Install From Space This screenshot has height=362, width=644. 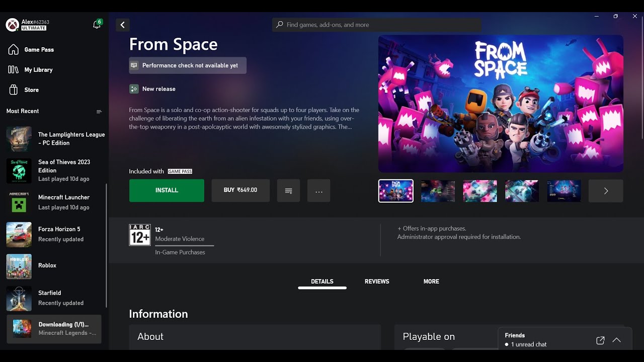pos(167,191)
